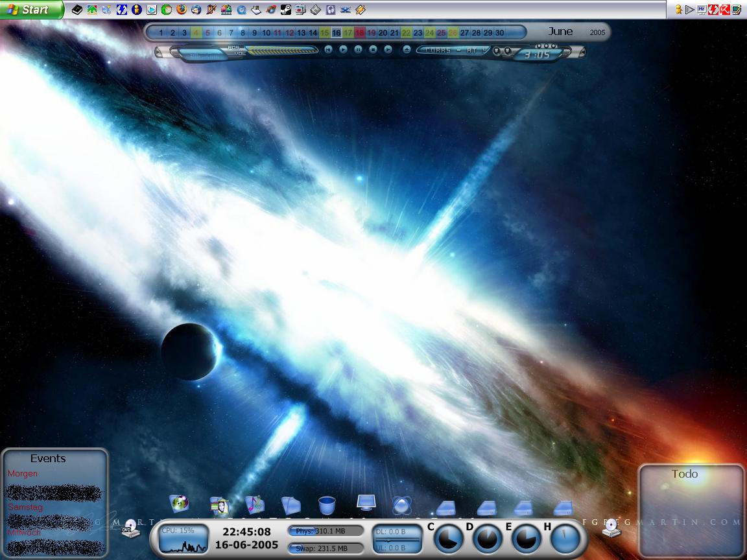The image size is (747, 560).
Task: Launch QuickTime from the quick launch bar
Action: pyautogui.click(x=241, y=10)
